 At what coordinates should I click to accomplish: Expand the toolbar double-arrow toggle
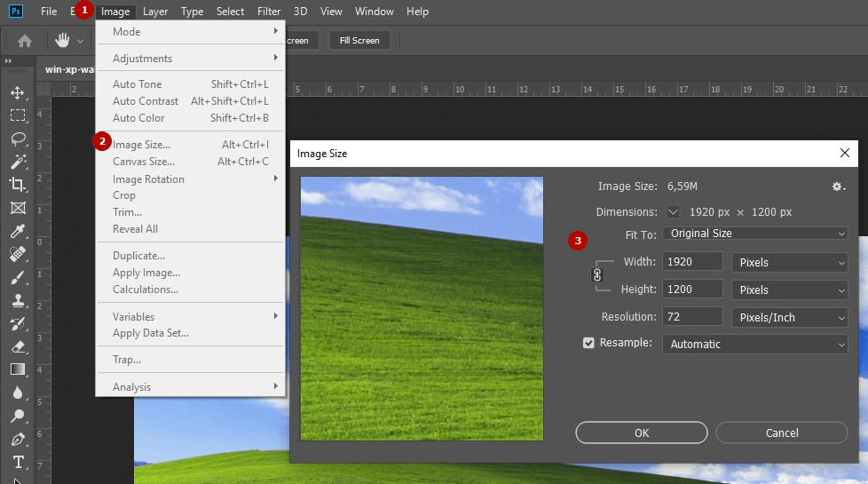pyautogui.click(x=8, y=61)
